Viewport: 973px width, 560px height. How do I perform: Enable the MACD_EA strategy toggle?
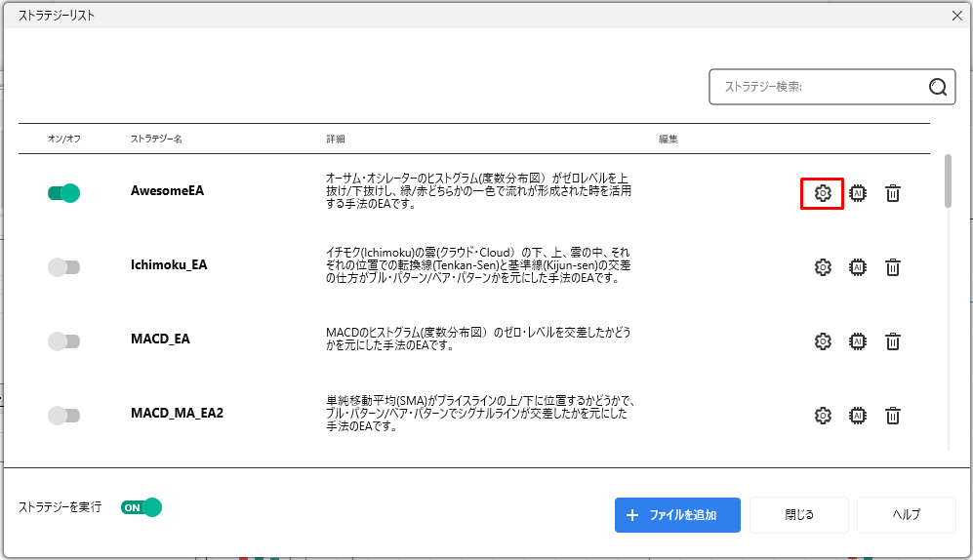click(x=63, y=341)
